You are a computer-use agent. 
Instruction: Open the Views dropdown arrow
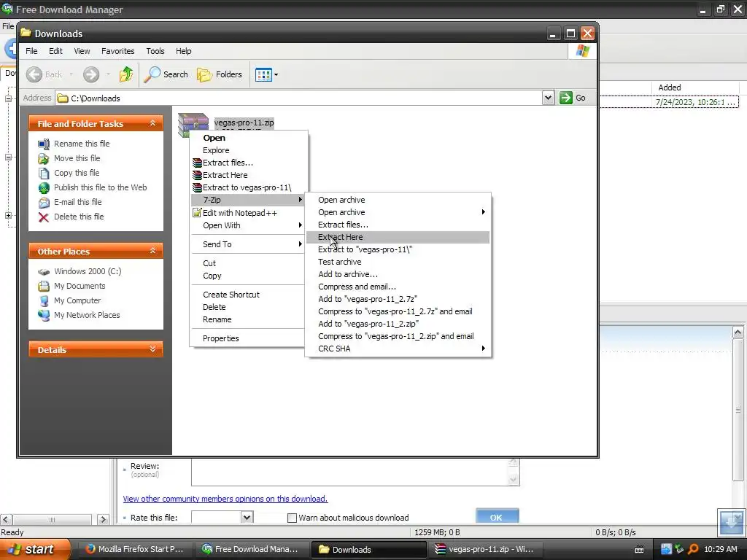(x=276, y=75)
